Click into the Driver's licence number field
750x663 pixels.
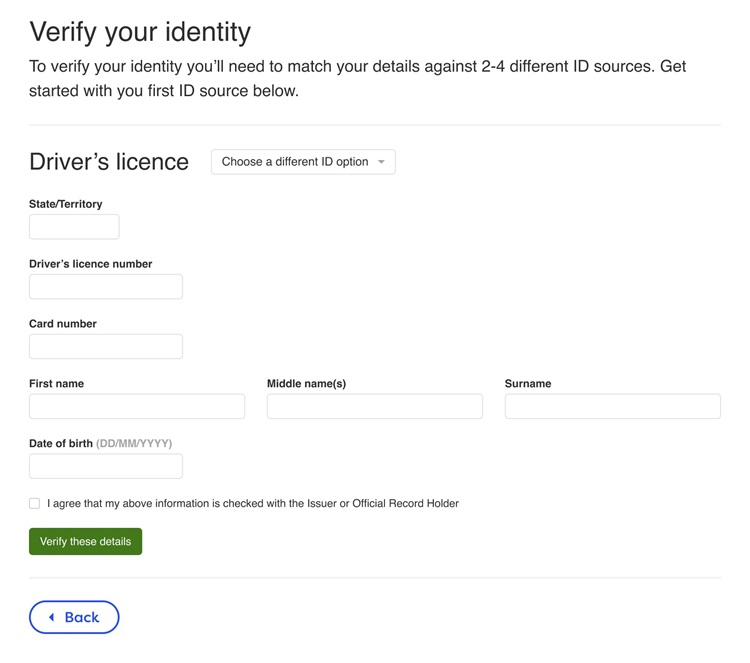[106, 287]
